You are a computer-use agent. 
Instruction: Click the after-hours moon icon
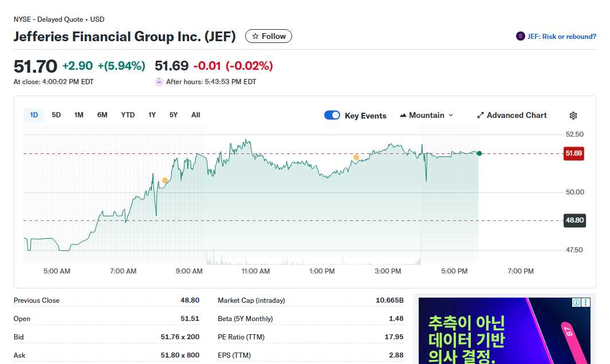click(x=159, y=82)
